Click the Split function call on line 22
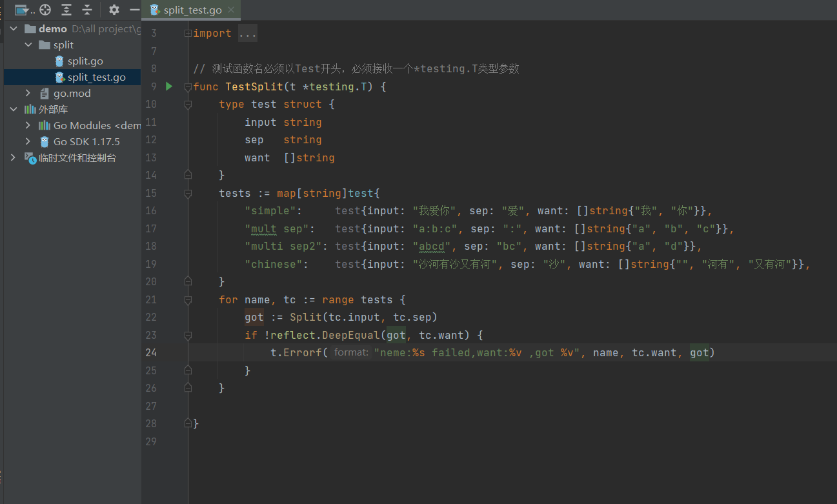 306,317
